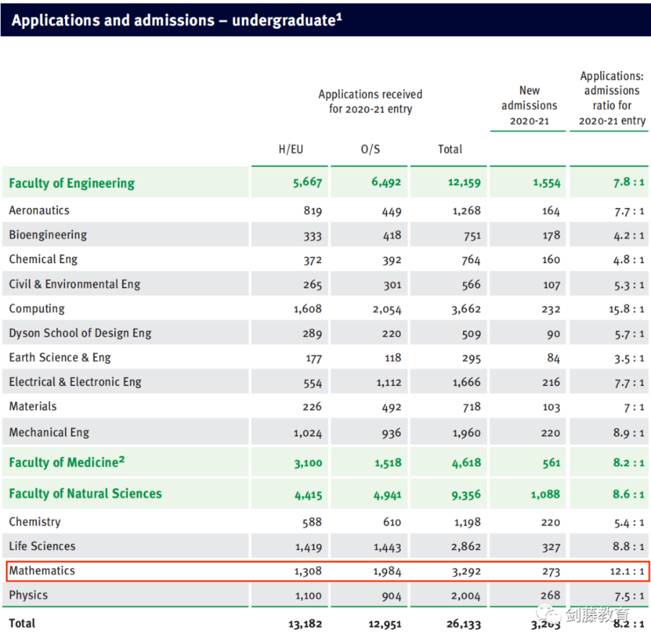Select the Dyson School of Design Eng row

point(80,333)
